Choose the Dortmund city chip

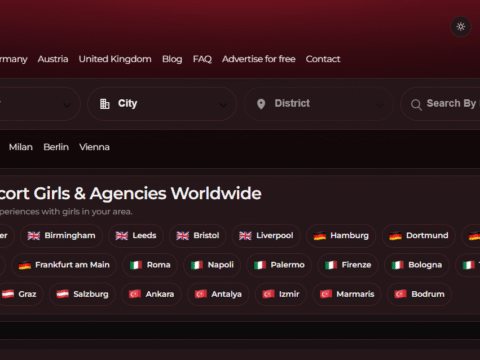point(419,236)
